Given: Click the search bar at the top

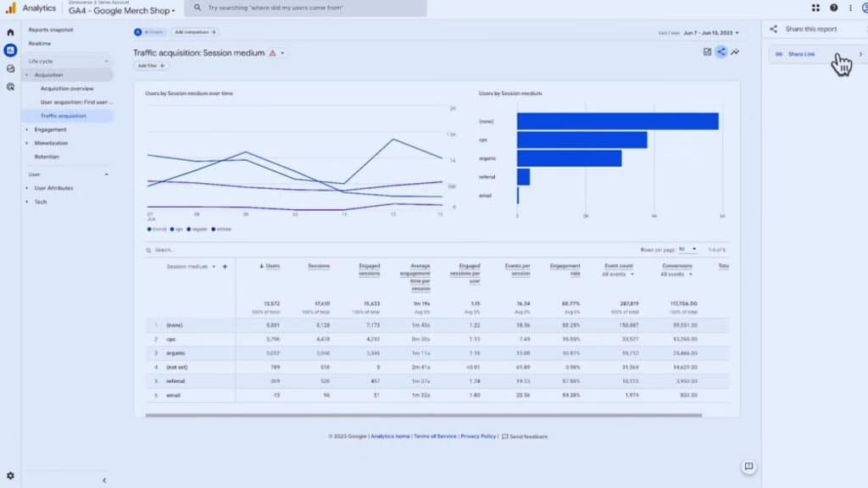Looking at the screenshot, I should coord(305,8).
